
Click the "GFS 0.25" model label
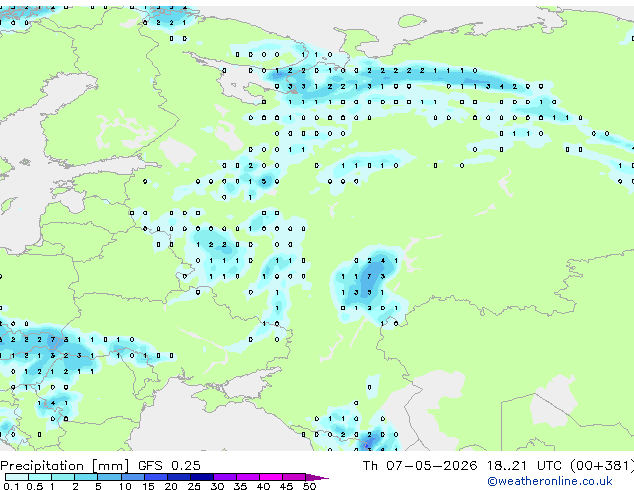coord(169,465)
